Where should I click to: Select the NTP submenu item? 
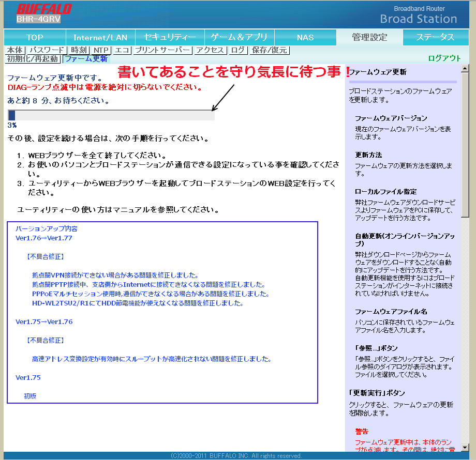click(101, 50)
